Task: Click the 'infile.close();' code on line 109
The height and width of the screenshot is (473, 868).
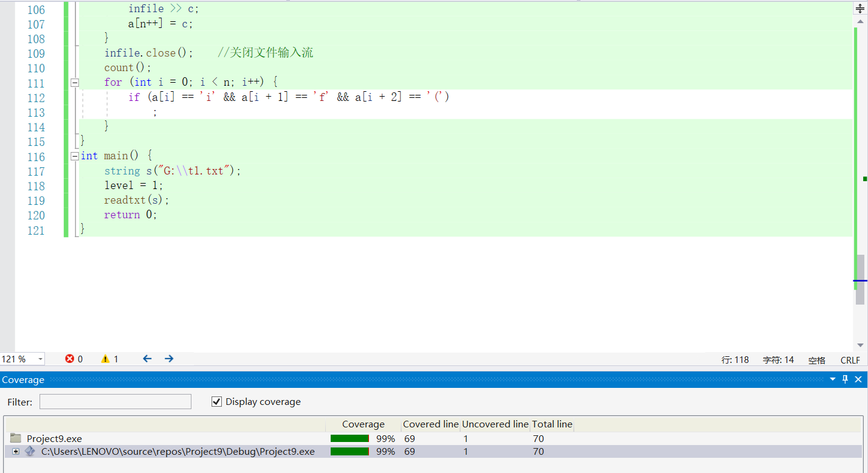Action: 149,53
